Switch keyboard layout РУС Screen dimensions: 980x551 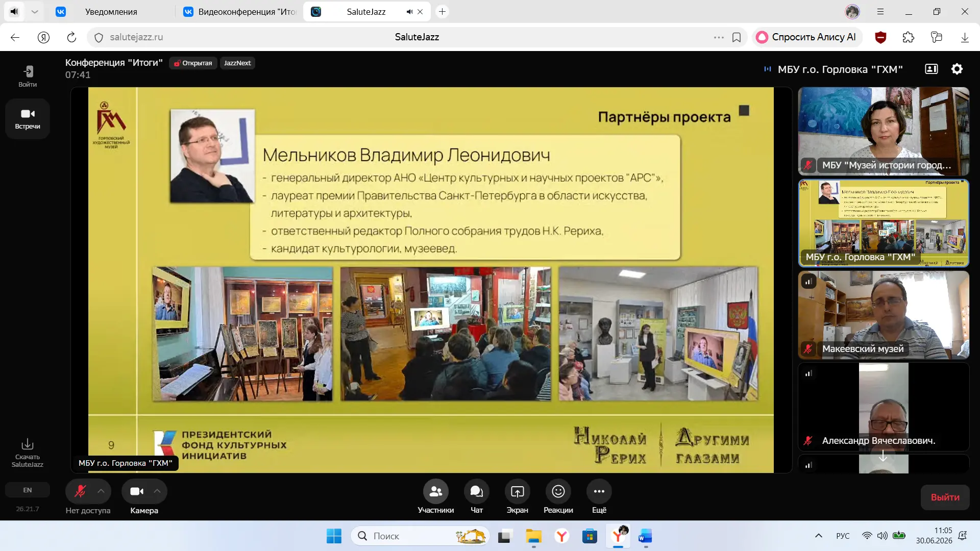843,536
